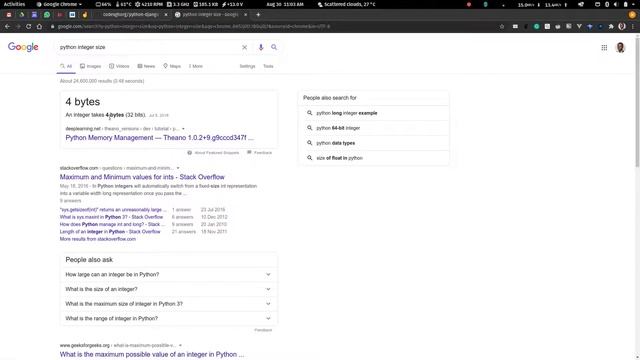Screen dimensions: 640x360
Task: Open the Bluetooth indicator in top bar
Action: coord(607,4)
